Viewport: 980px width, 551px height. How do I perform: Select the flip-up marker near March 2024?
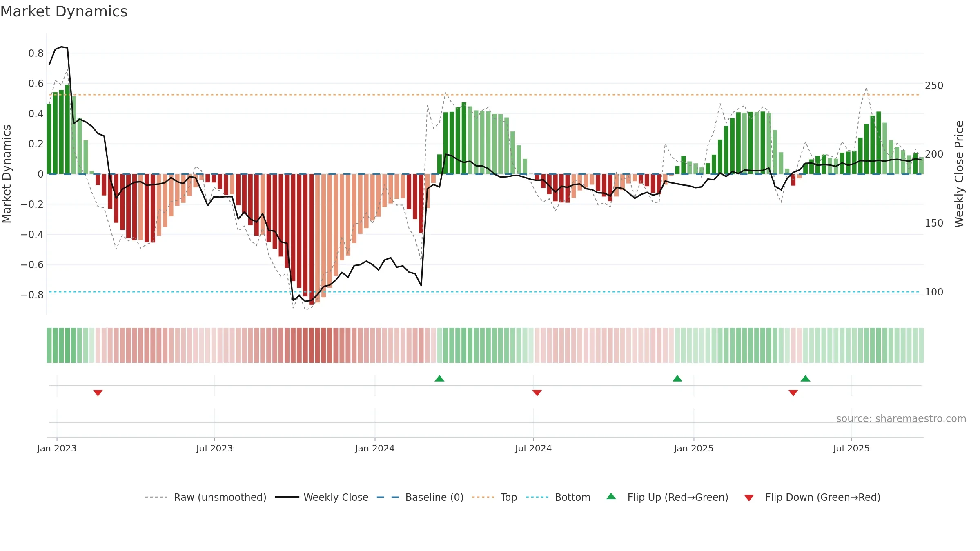click(x=439, y=378)
